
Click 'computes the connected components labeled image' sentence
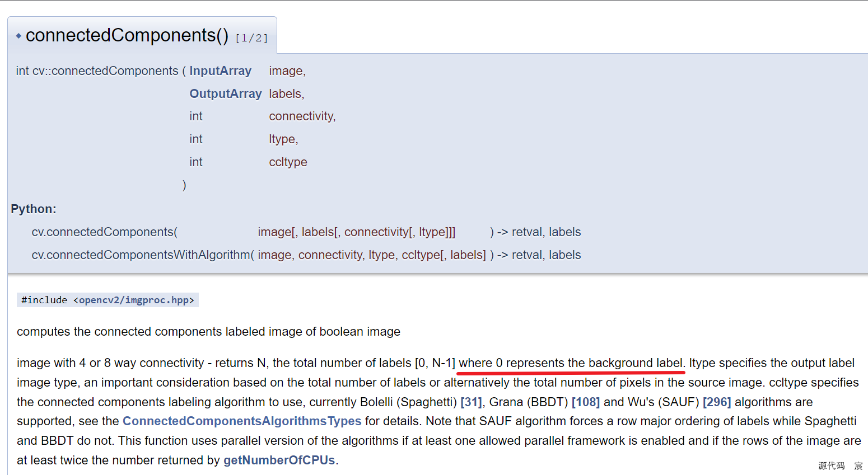(x=208, y=331)
